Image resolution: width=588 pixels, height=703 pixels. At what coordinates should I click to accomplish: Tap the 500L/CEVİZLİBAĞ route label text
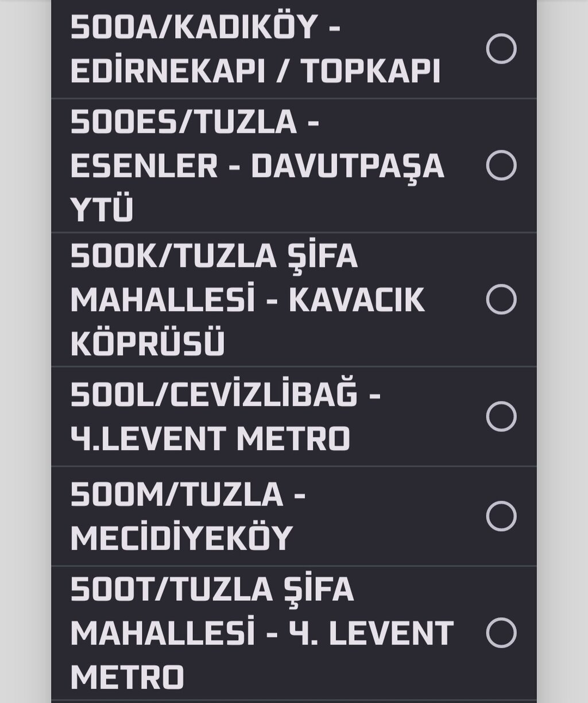pos(225,395)
